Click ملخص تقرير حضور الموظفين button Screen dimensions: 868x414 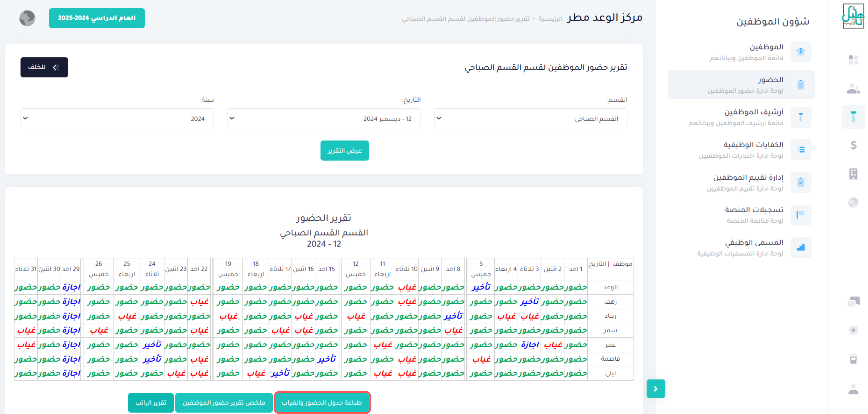tap(224, 403)
